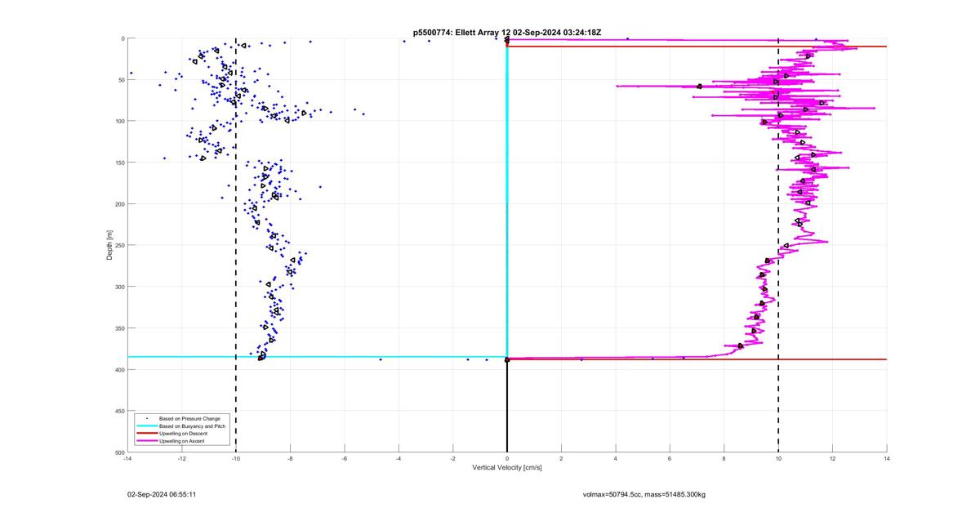The height and width of the screenshot is (508, 980).
Task: Click the x-axis tick label "14"
Action: (887, 459)
